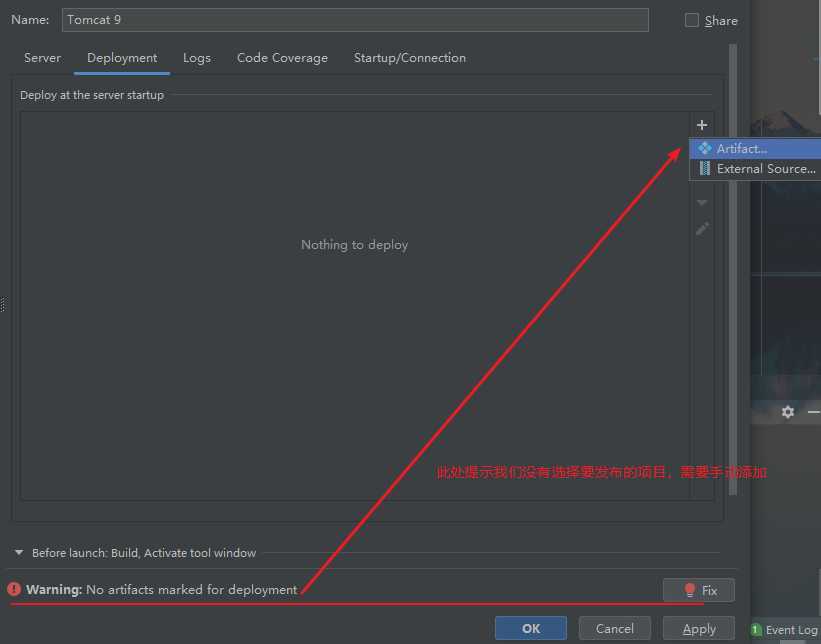This screenshot has width=821, height=644.
Task: Click the Fix lightbulb icon
Action: pos(690,590)
